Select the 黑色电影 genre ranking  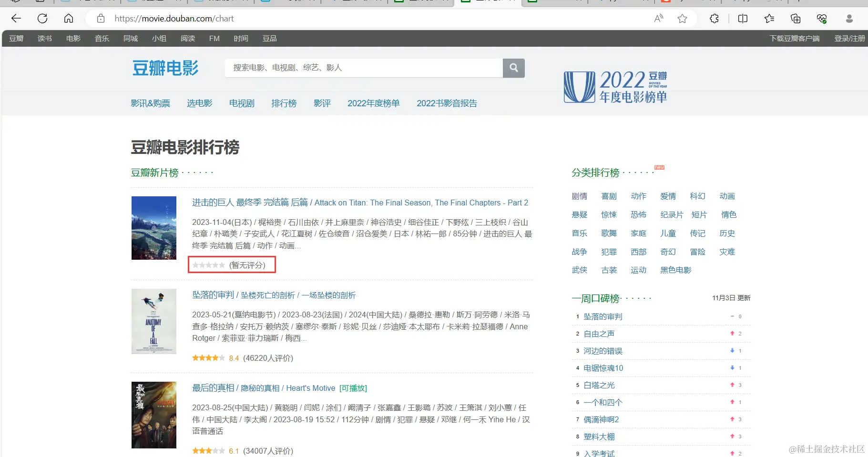[x=676, y=270]
